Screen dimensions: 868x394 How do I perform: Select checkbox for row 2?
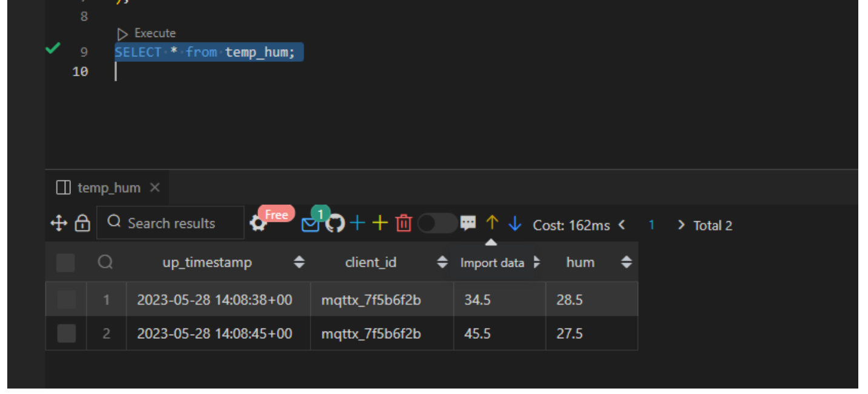coord(66,333)
